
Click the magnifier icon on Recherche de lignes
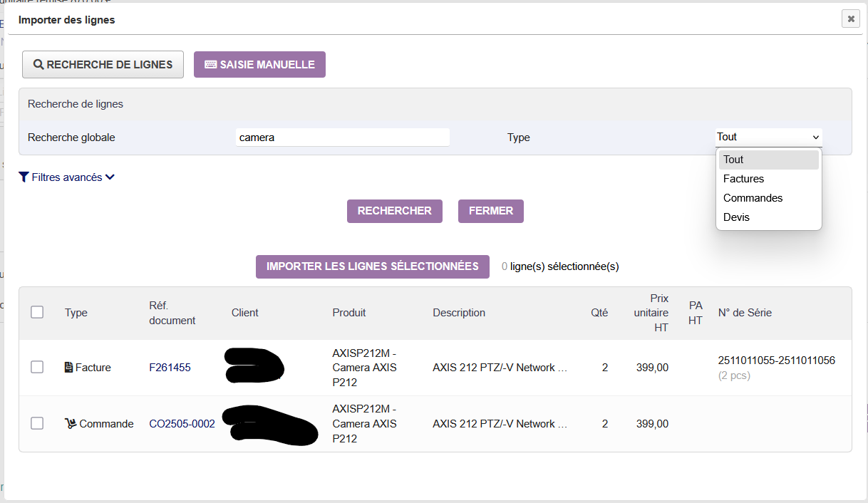[38, 65]
